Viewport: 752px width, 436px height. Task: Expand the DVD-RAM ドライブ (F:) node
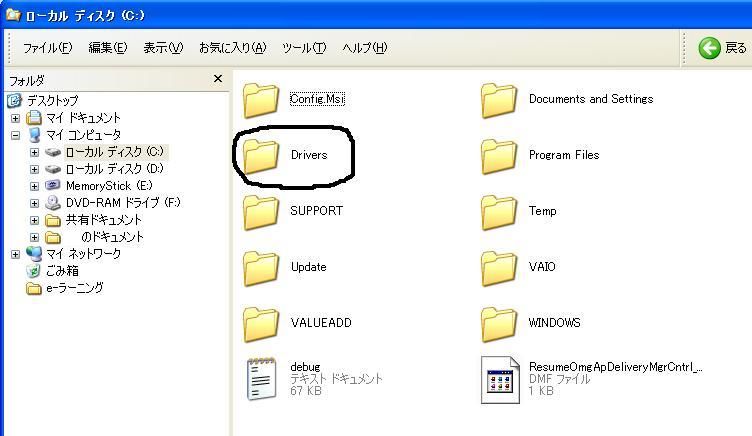point(34,203)
